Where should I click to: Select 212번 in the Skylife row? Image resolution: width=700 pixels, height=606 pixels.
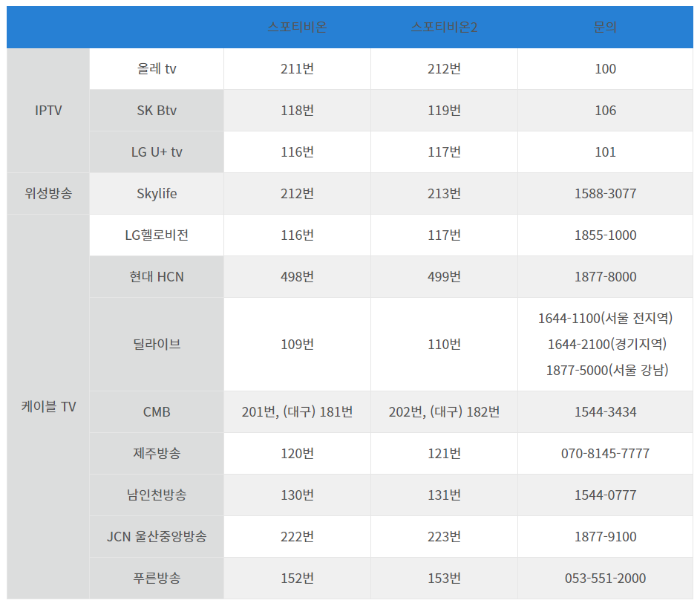(297, 193)
